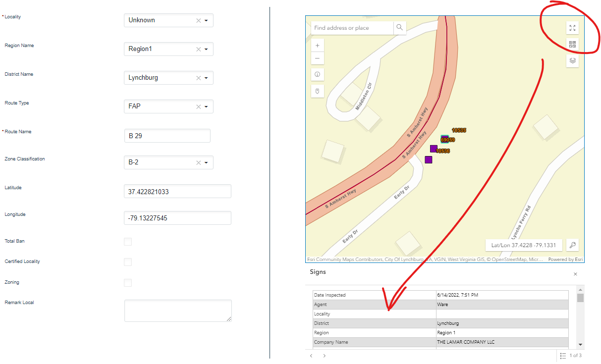Screen dimensions: 601x364
Task: Check the Certified Locality checkbox
Action: point(128,262)
